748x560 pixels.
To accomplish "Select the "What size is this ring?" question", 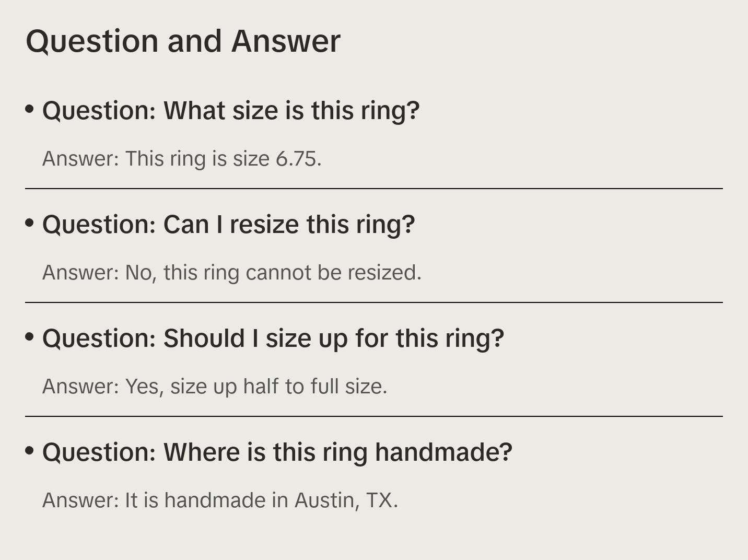I will [x=231, y=111].
